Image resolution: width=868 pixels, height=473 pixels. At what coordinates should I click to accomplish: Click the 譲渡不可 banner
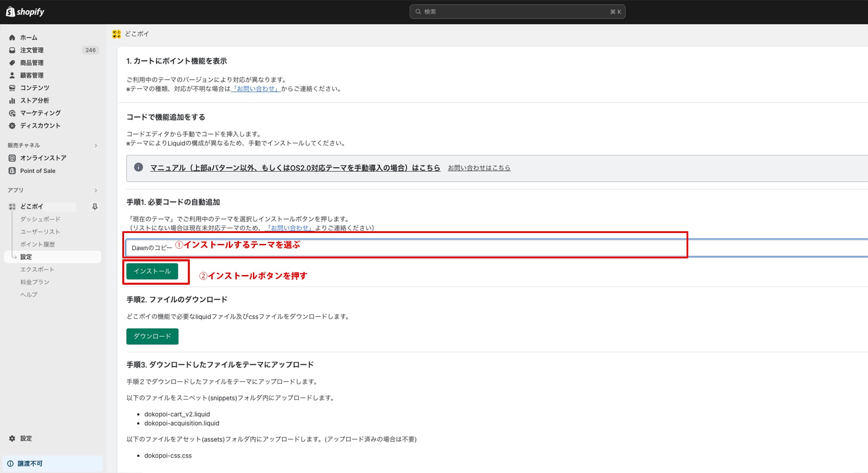pyautogui.click(x=53, y=464)
